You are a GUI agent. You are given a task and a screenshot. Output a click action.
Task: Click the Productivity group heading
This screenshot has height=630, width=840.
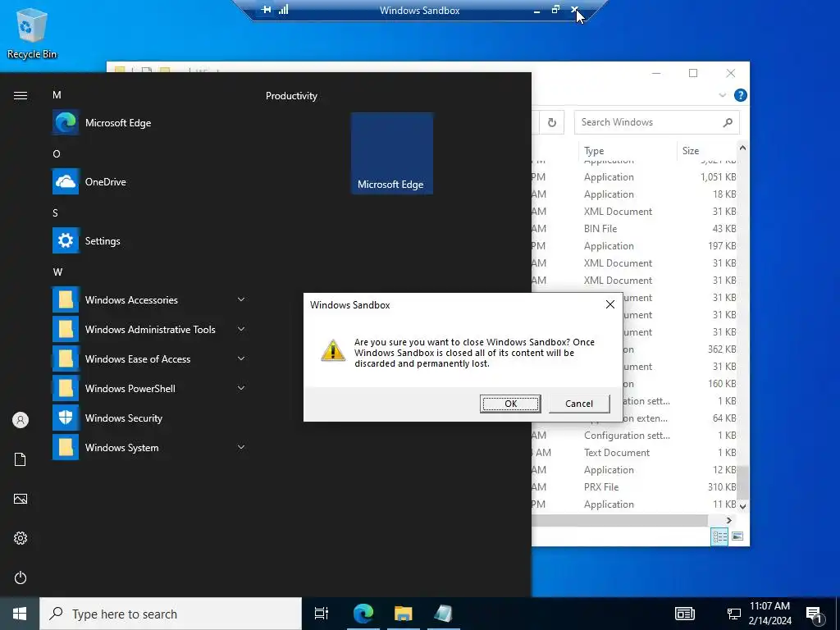pyautogui.click(x=291, y=96)
